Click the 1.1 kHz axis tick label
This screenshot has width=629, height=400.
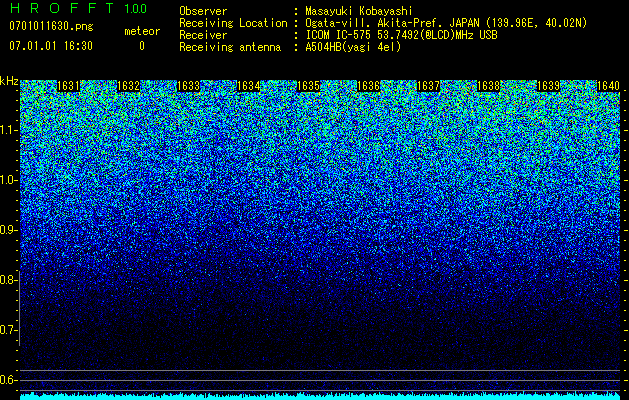(x=9, y=130)
